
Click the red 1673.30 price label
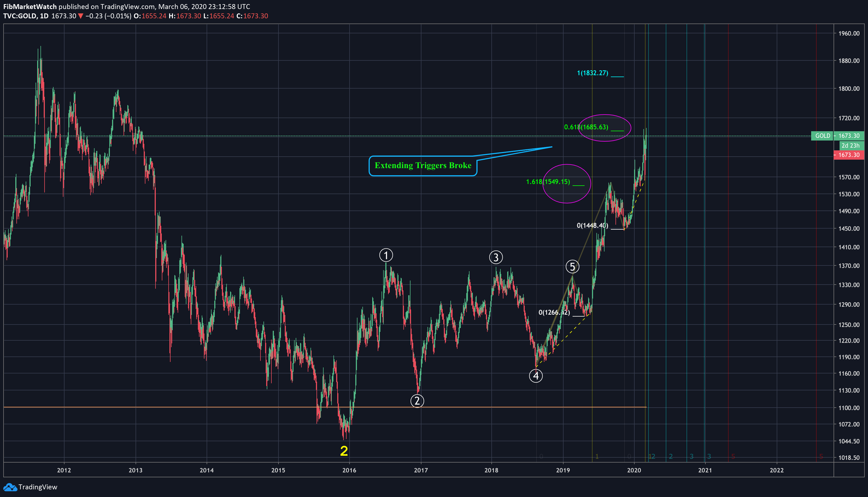click(849, 155)
